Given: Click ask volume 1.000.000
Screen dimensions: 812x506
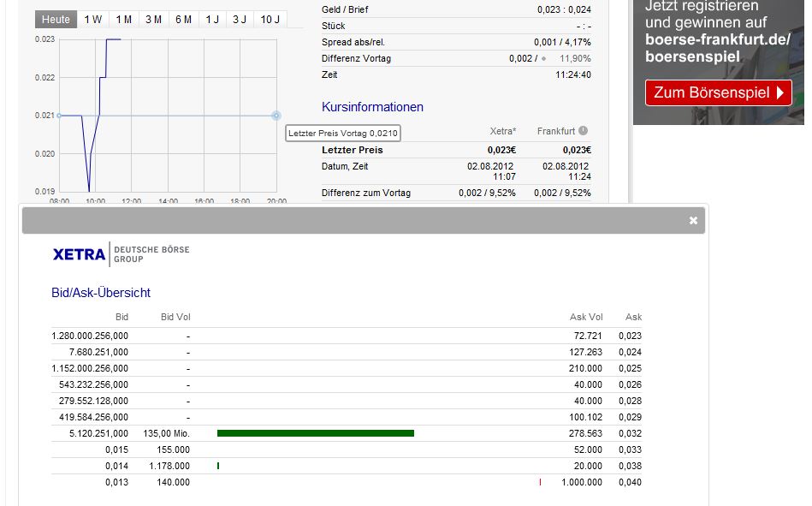Looking at the screenshot, I should (582, 482).
